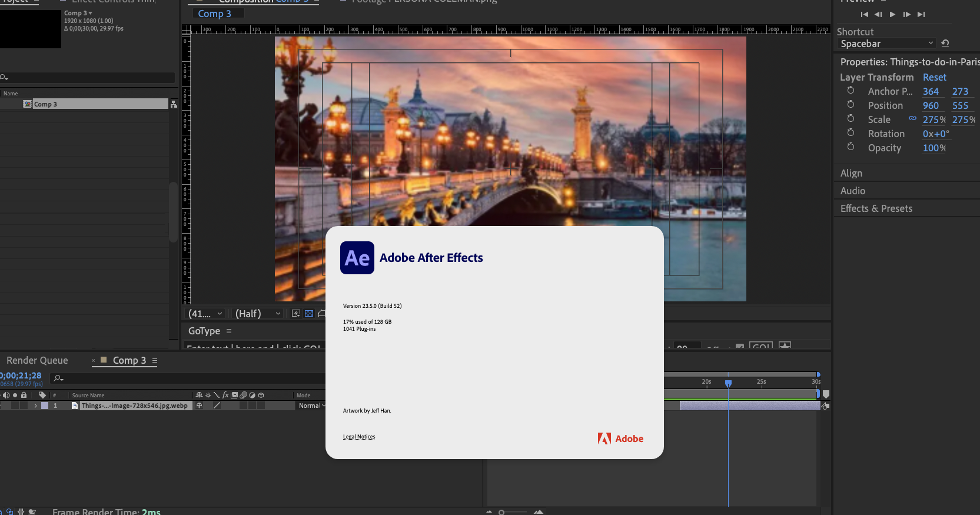Click the Play button in Preview panel
980x515 pixels.
[x=892, y=14]
